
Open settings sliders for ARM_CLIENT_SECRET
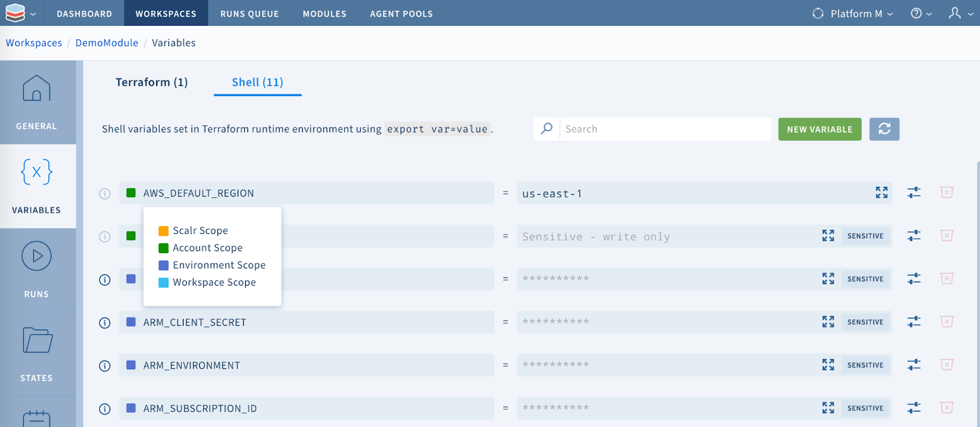pyautogui.click(x=914, y=321)
